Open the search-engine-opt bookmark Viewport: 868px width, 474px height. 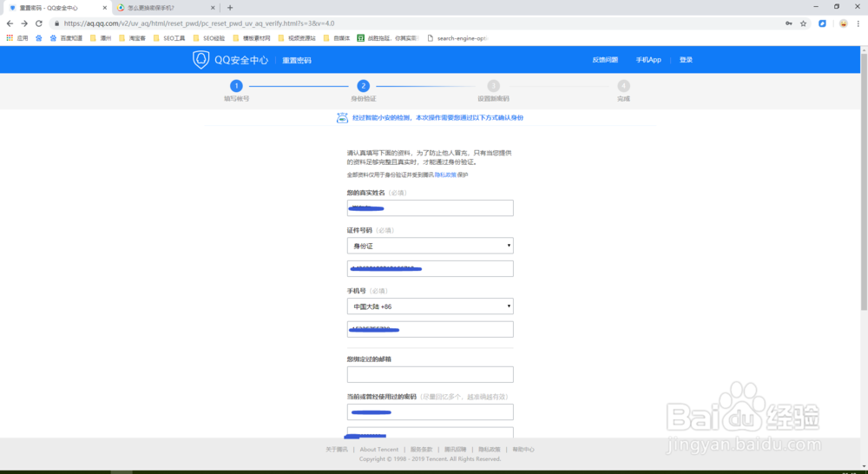point(457,38)
